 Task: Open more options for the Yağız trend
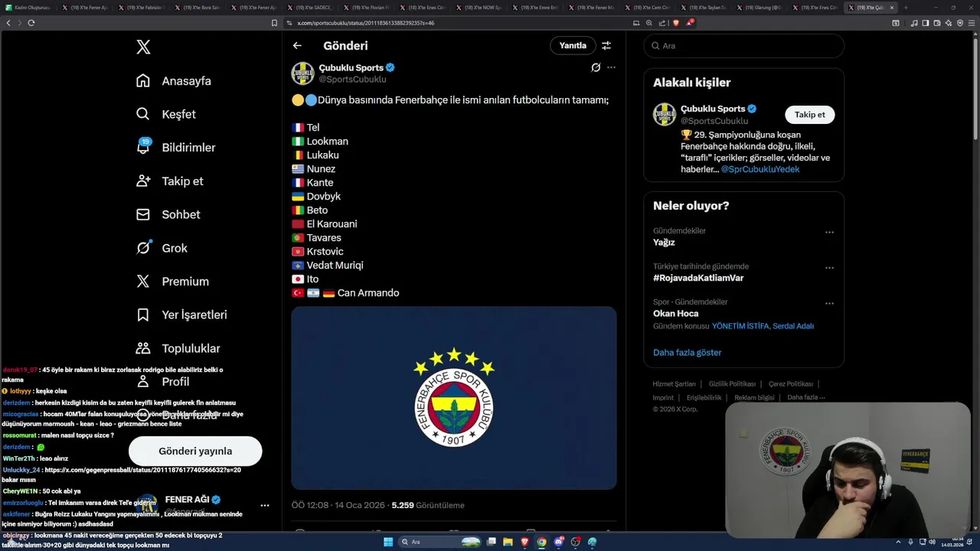point(829,233)
